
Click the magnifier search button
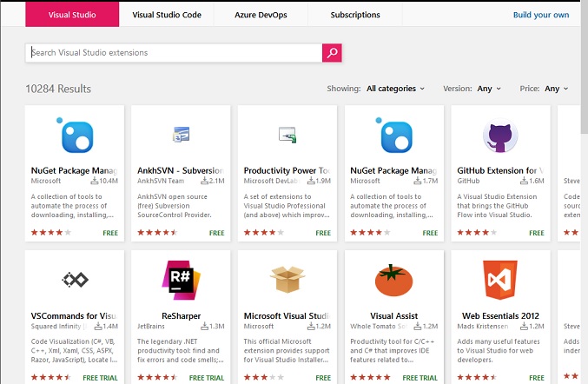pyautogui.click(x=332, y=53)
